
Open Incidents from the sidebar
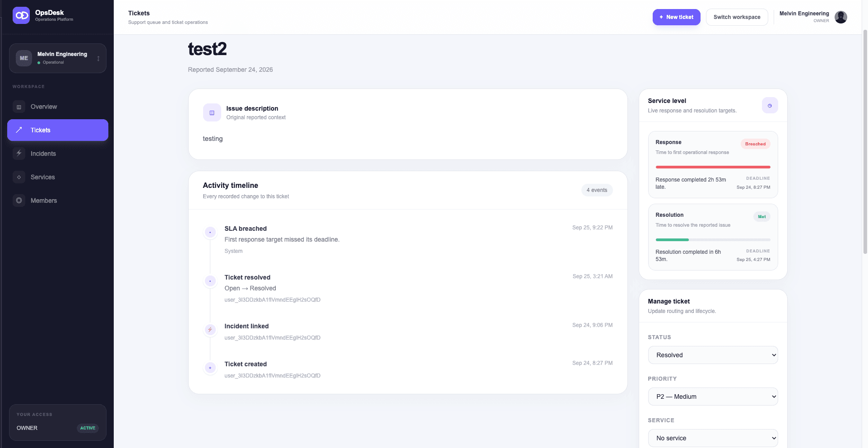pyautogui.click(x=58, y=154)
